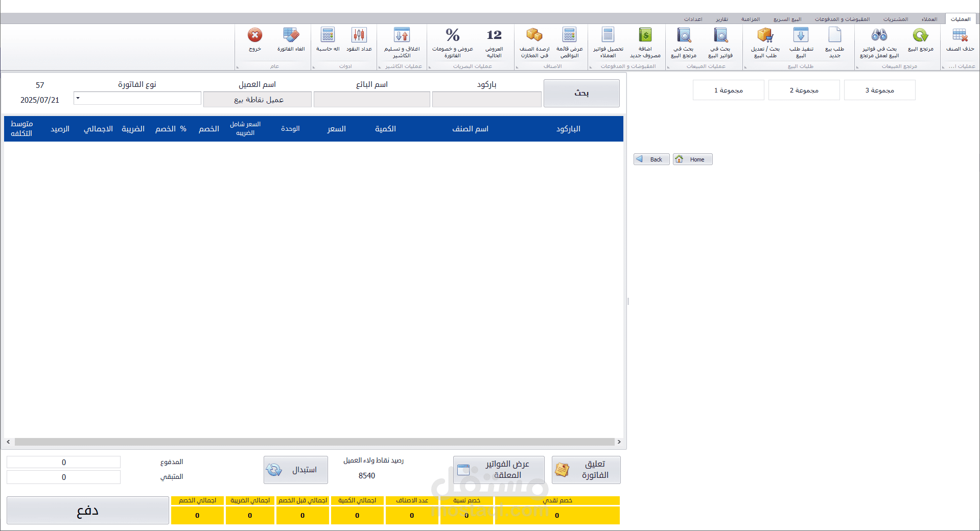The width and height of the screenshot is (980, 531).
Task: Expand the عمليات البصريات group launcher
Action: [430, 67]
